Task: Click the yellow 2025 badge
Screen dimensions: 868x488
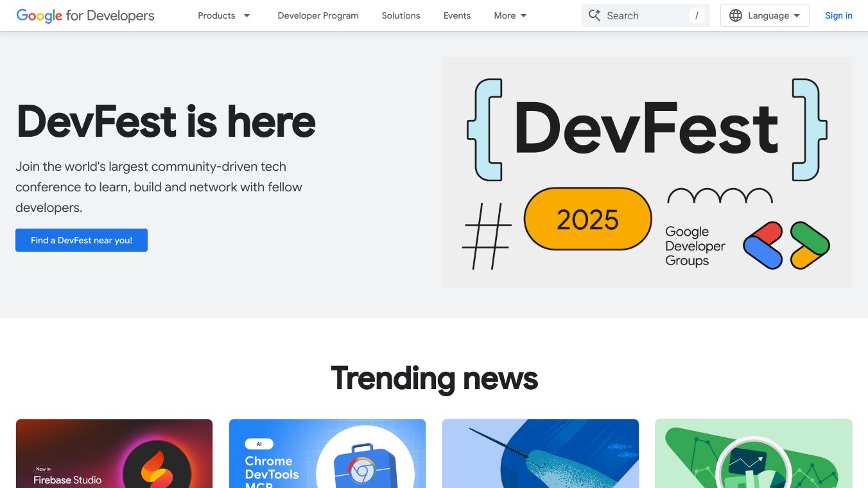Action: tap(587, 219)
